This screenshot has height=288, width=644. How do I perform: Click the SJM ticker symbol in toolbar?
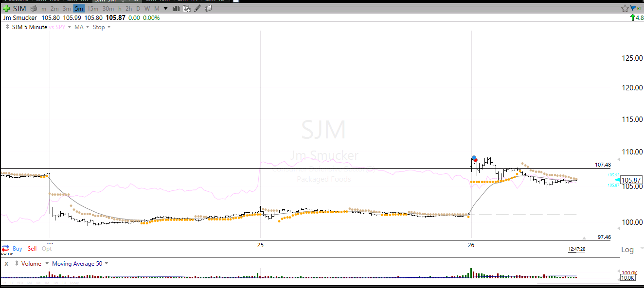tap(19, 9)
